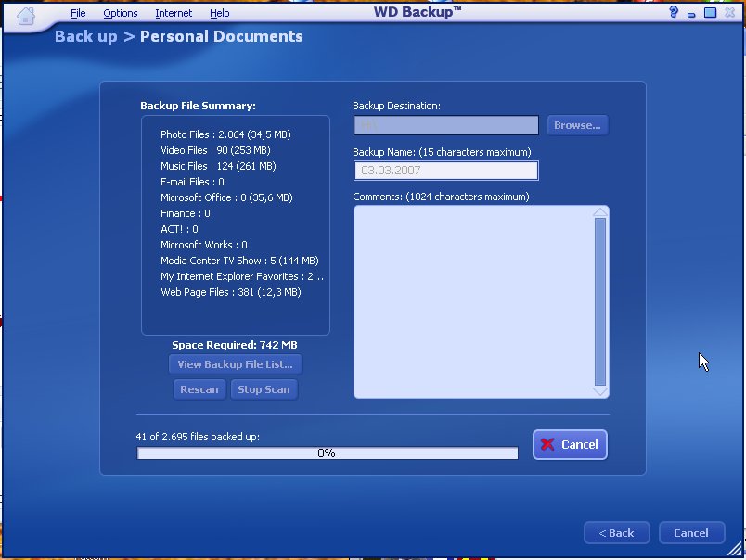Open the File menu

tap(78, 13)
